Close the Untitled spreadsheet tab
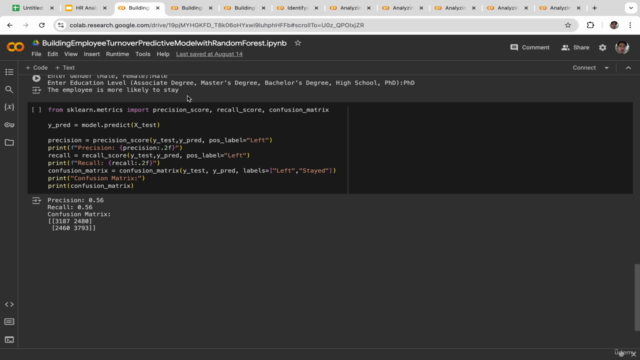640x360 pixels. [52, 8]
